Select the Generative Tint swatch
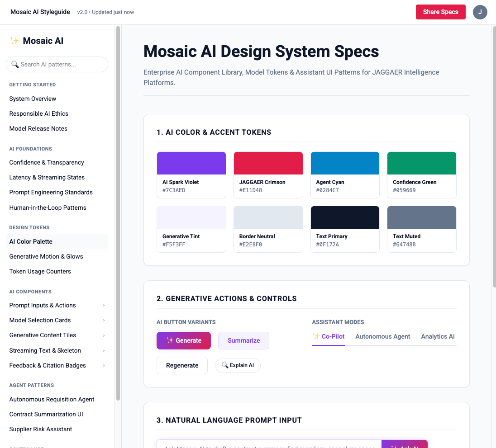Viewport: 496px width, 448px height. click(191, 229)
